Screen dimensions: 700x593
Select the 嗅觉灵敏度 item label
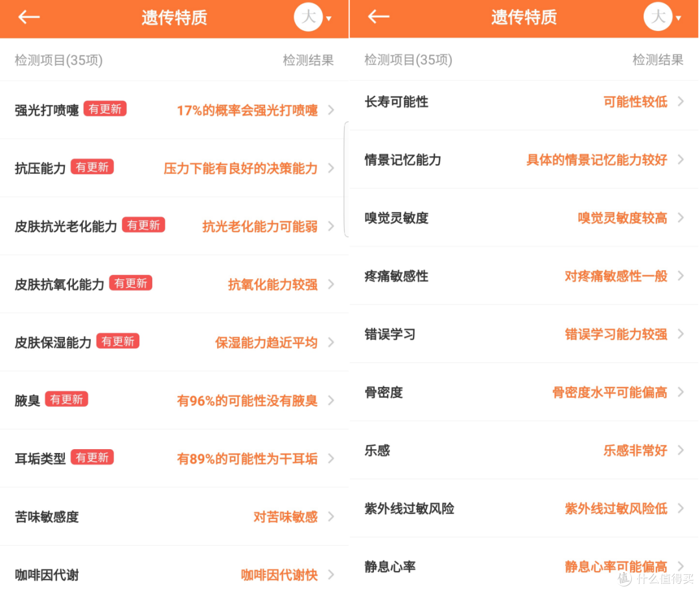click(397, 218)
